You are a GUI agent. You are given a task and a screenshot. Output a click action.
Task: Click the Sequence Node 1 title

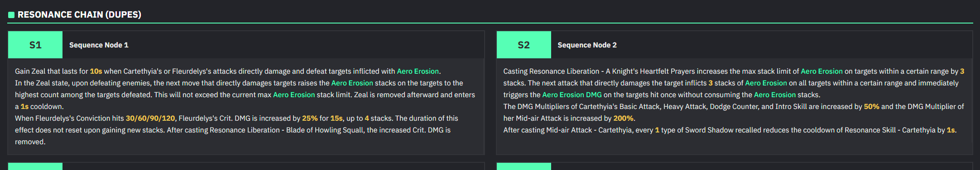coord(99,45)
